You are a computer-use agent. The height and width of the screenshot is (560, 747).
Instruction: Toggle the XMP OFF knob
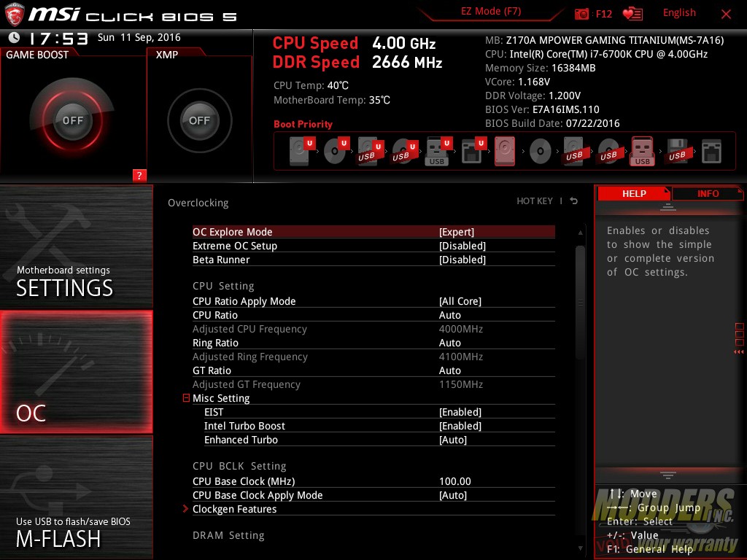click(199, 120)
